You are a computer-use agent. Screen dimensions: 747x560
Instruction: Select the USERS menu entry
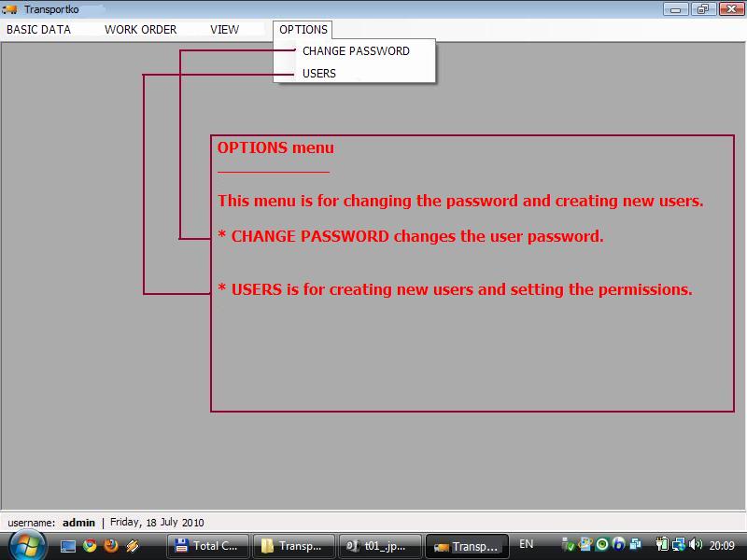[355, 73]
